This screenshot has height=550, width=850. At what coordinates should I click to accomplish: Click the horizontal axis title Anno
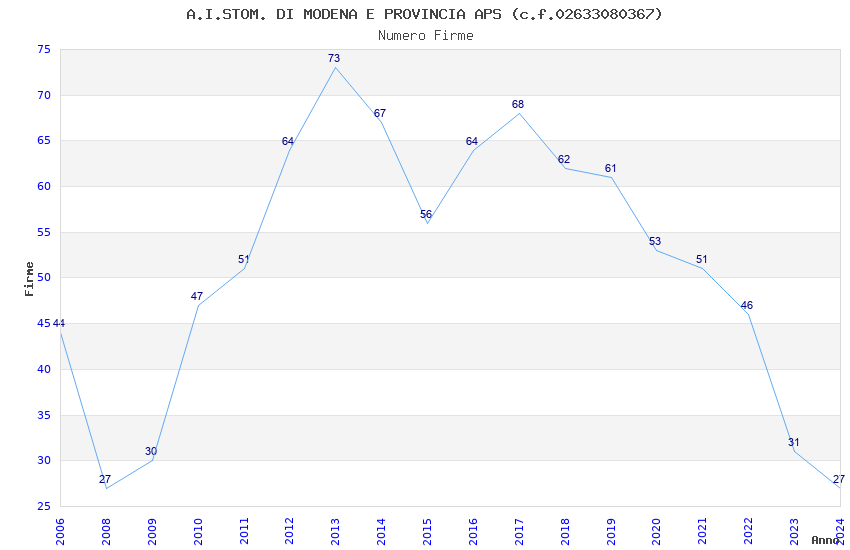[825, 540]
